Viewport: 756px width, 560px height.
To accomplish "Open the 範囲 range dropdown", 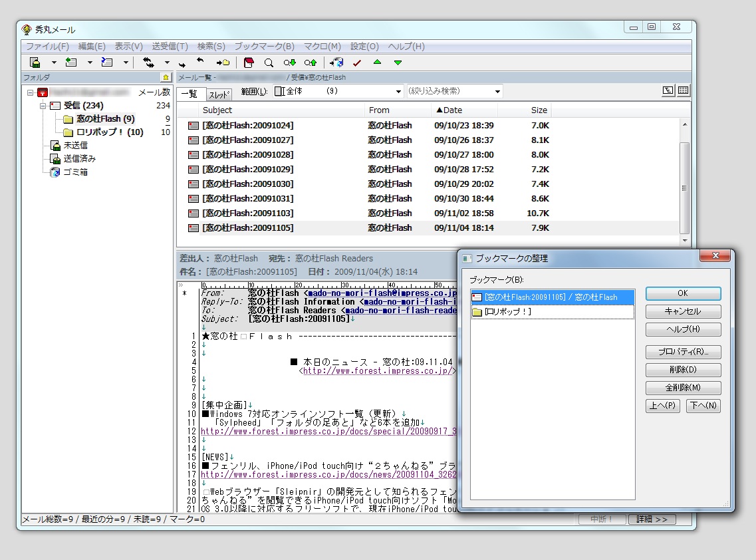I will tap(398, 91).
